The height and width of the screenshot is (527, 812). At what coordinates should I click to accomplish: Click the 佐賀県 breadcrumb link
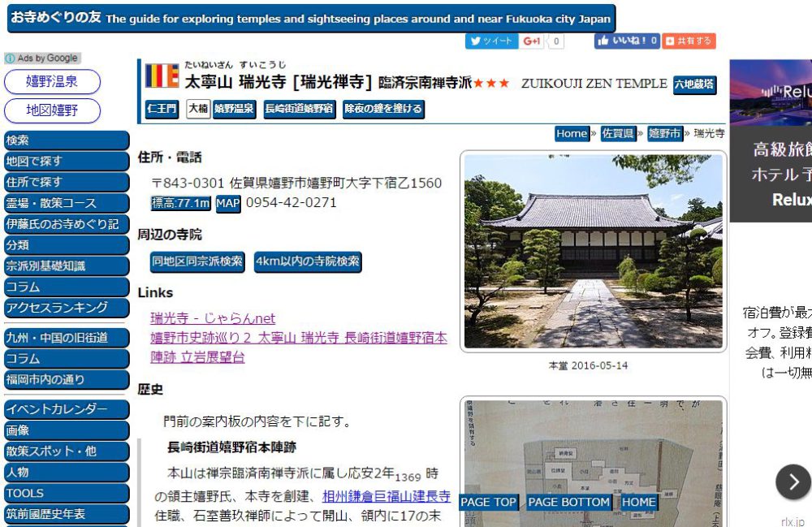(x=618, y=133)
